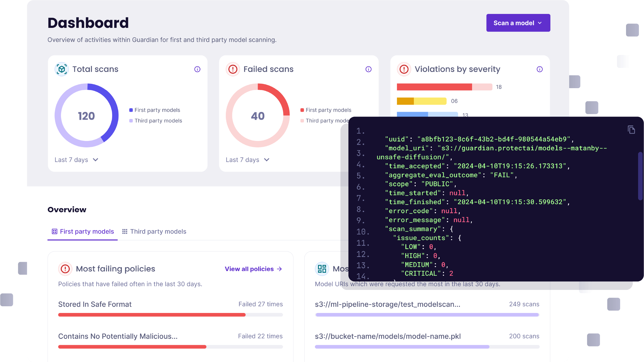Click the Most failing policies alert icon
The width and height of the screenshot is (644, 362).
[65, 269]
